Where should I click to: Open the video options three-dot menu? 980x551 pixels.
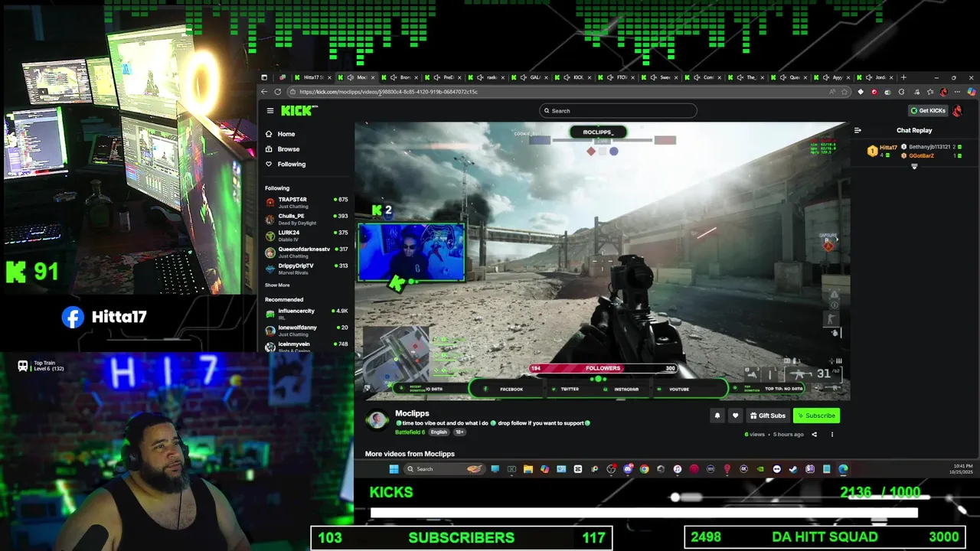click(x=832, y=435)
